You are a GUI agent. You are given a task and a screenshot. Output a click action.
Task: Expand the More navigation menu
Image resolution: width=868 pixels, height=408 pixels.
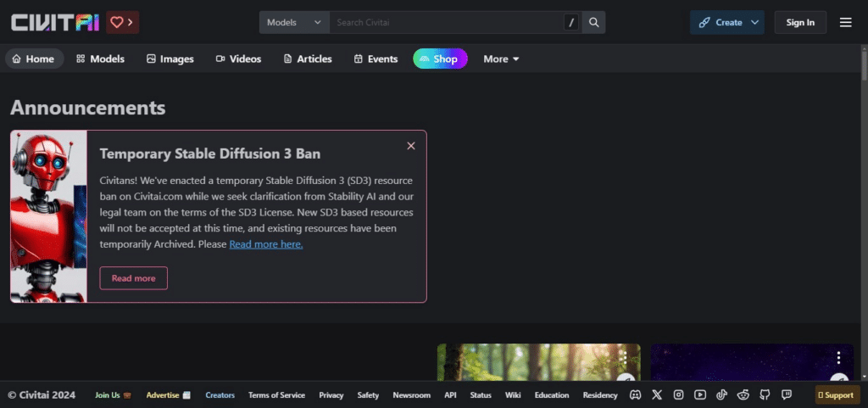coord(501,59)
